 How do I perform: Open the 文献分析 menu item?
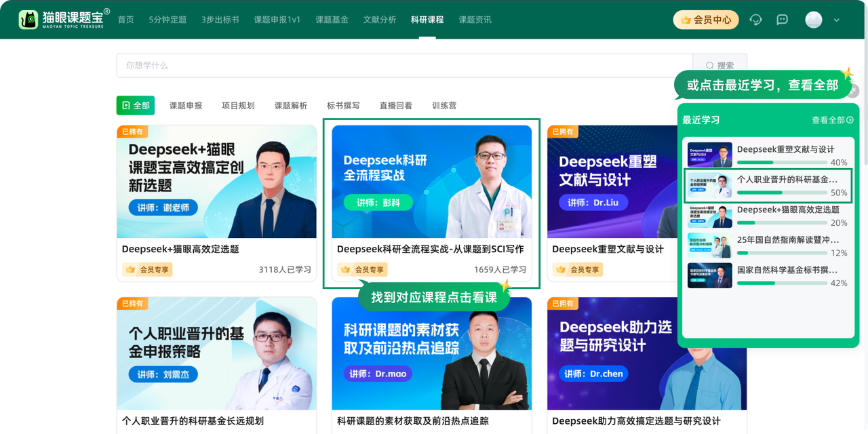click(380, 20)
